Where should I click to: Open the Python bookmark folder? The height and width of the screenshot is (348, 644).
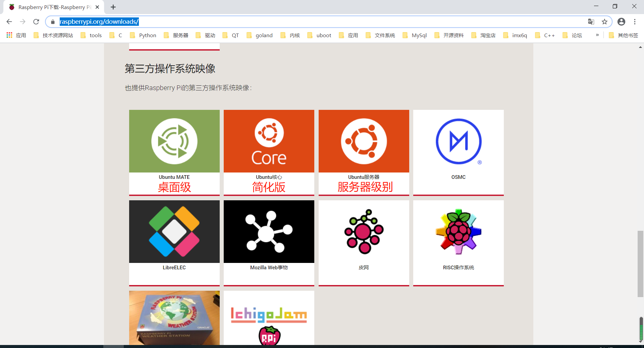(x=143, y=35)
